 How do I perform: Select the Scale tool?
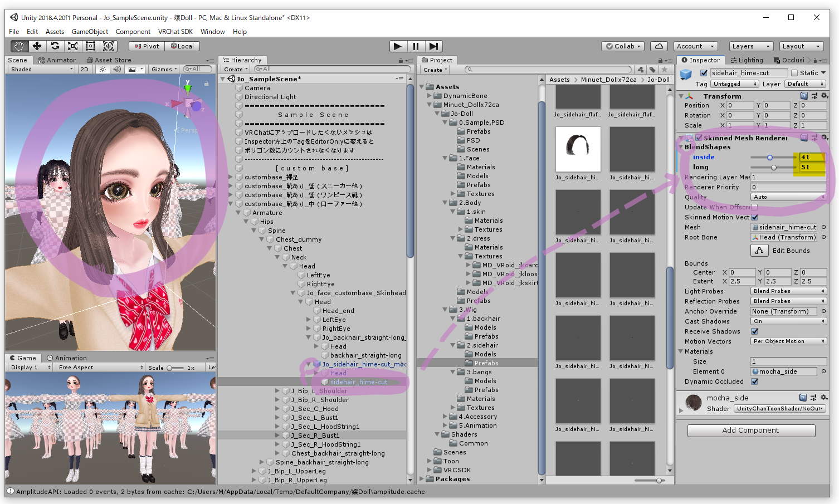pyautogui.click(x=72, y=46)
